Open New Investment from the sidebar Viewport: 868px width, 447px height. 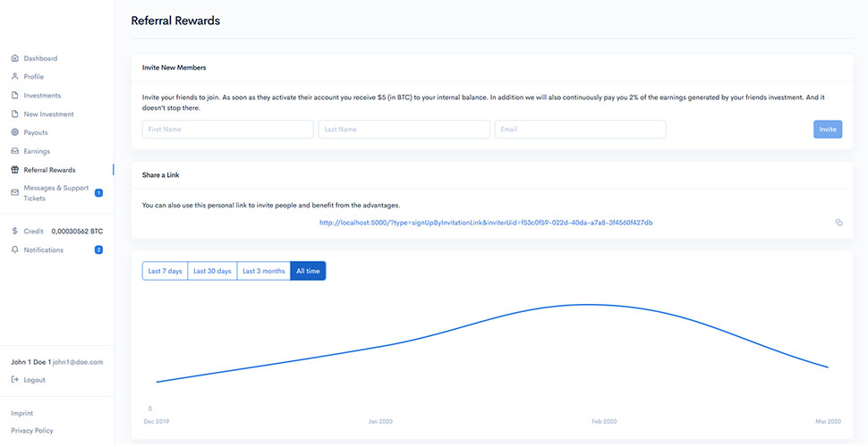[48, 114]
